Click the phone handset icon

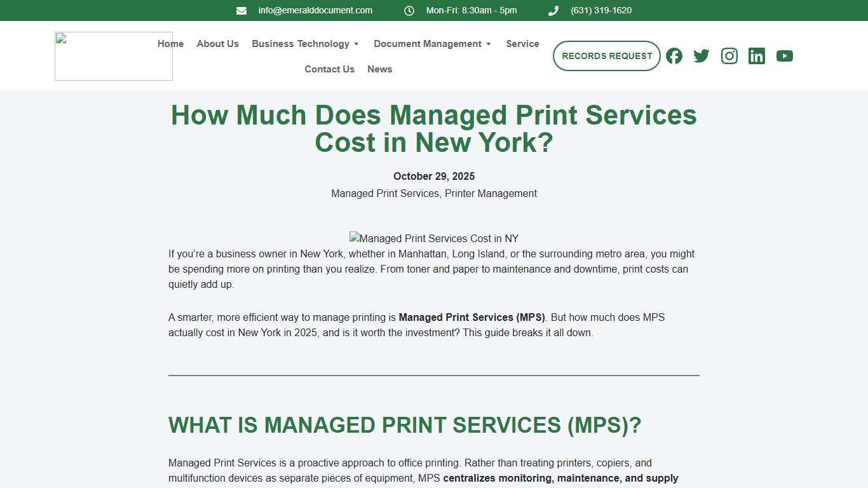coord(553,10)
